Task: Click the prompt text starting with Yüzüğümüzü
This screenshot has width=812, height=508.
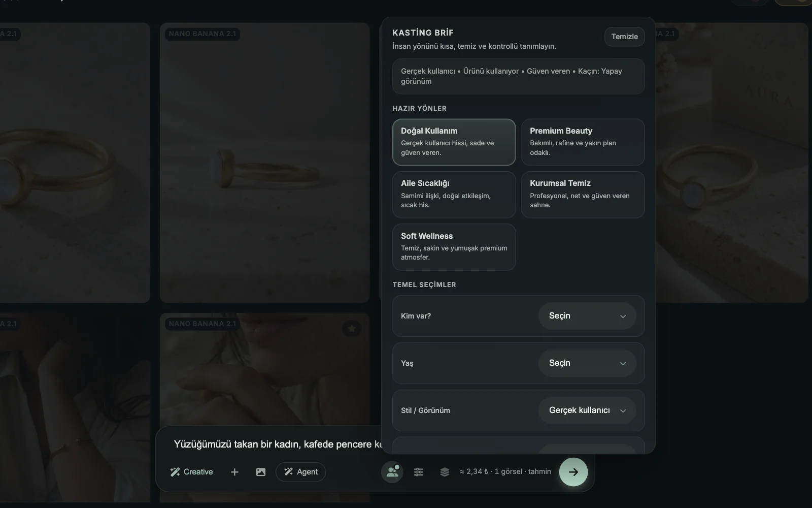Action: pos(278,444)
